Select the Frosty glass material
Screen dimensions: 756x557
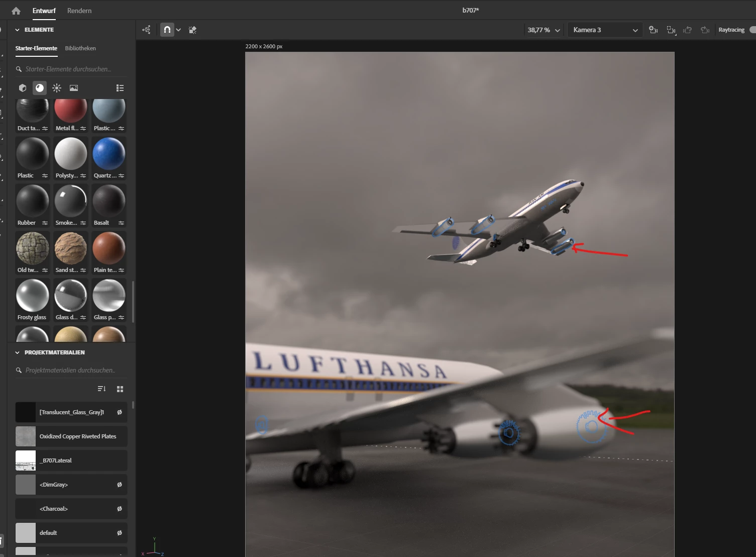(x=33, y=296)
